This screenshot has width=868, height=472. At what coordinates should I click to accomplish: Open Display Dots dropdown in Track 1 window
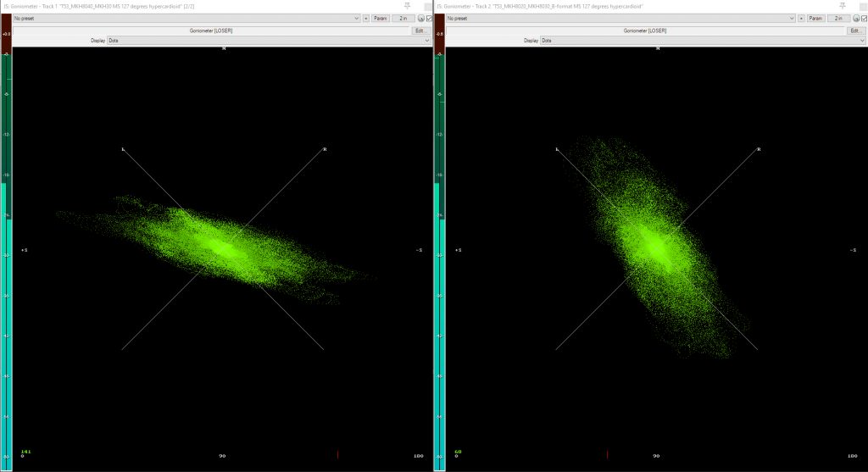(269, 41)
